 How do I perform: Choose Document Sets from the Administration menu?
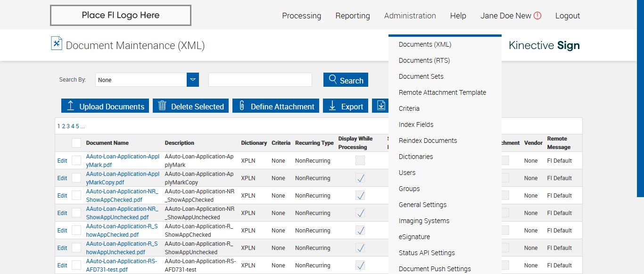421,76
